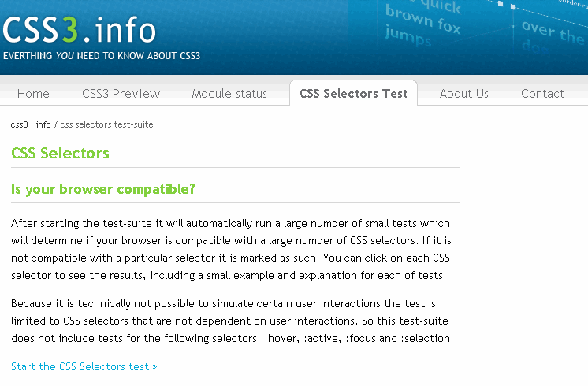The width and height of the screenshot is (588, 386).
Task: Click the CSS Selectors green heading
Action: pos(60,153)
